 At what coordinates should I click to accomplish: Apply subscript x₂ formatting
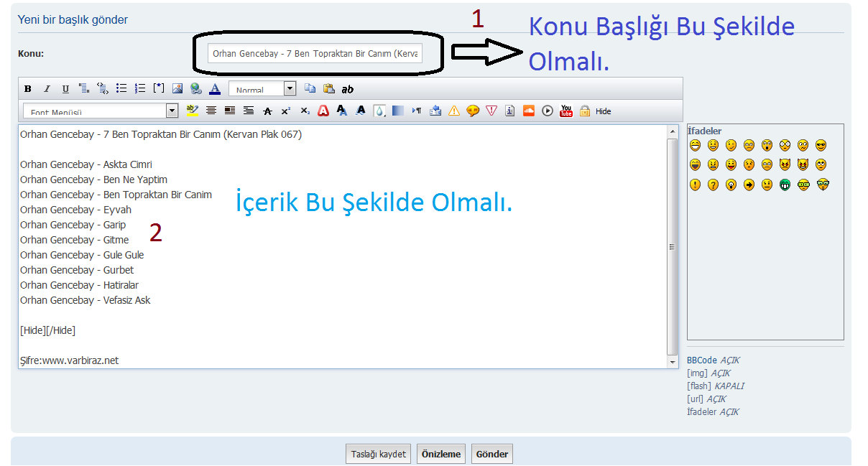(x=305, y=111)
